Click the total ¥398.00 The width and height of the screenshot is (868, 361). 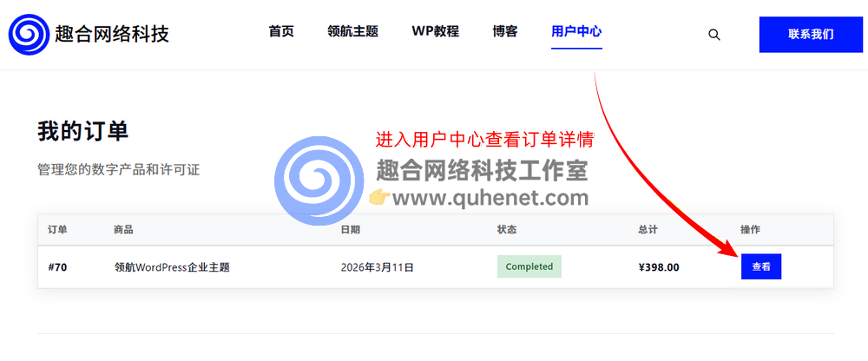659,267
